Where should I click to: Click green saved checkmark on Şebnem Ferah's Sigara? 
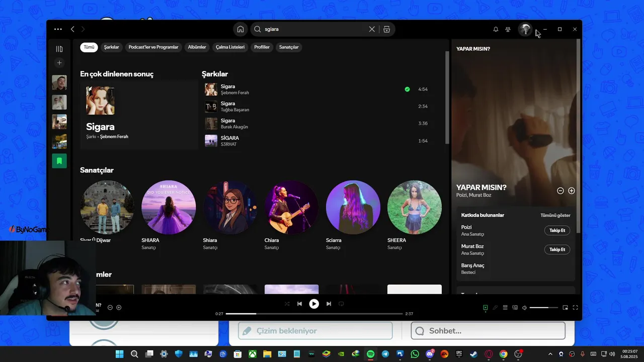[407, 89]
